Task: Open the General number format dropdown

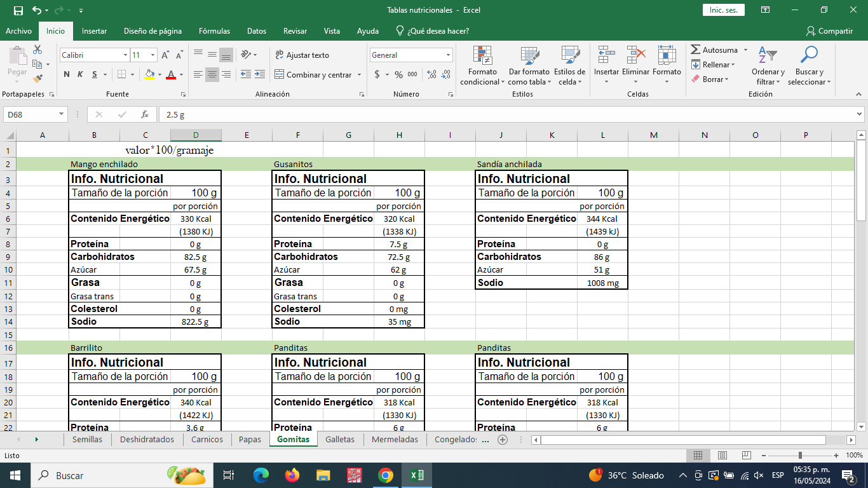Action: pos(448,55)
